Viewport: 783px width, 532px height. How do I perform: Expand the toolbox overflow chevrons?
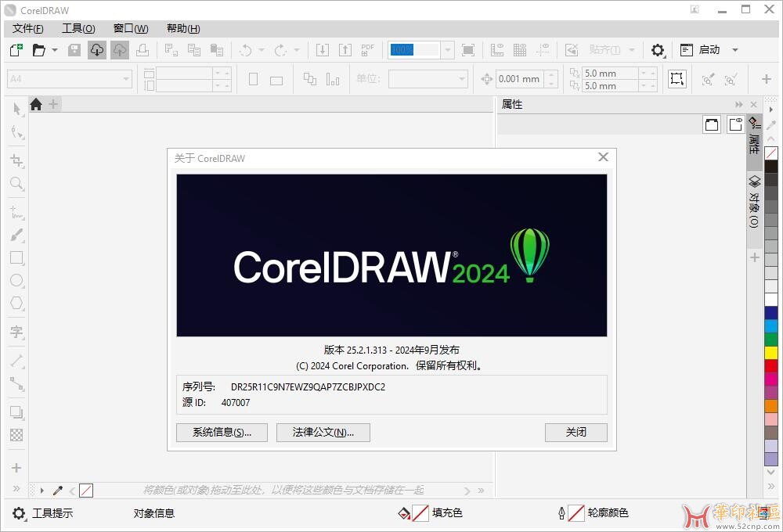[16, 489]
